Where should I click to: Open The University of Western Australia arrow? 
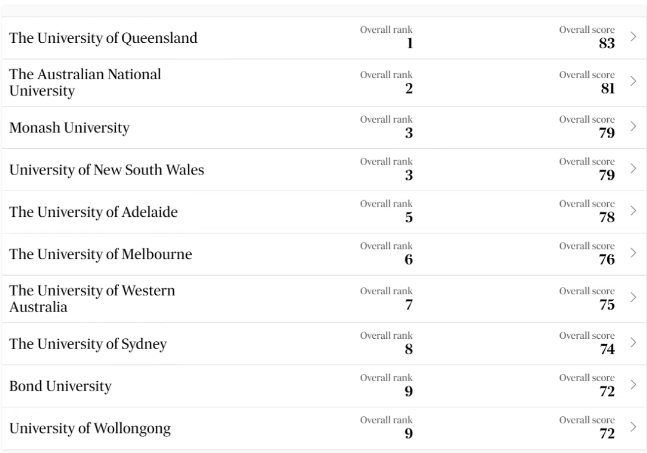coord(633,297)
